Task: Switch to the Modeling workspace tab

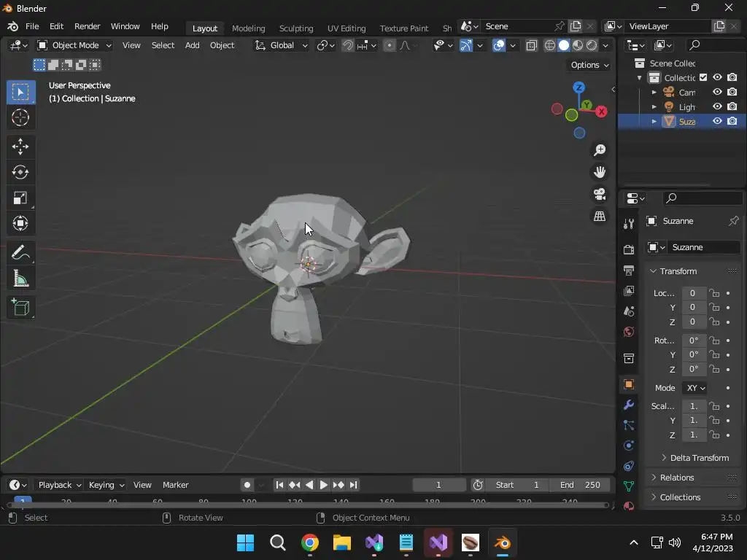Action: coord(248,28)
